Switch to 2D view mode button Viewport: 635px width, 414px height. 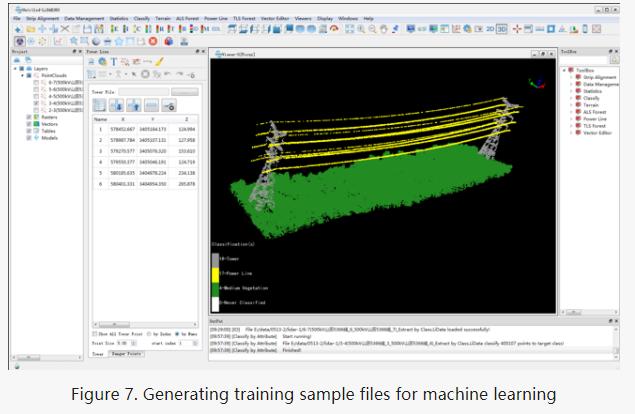point(490,29)
